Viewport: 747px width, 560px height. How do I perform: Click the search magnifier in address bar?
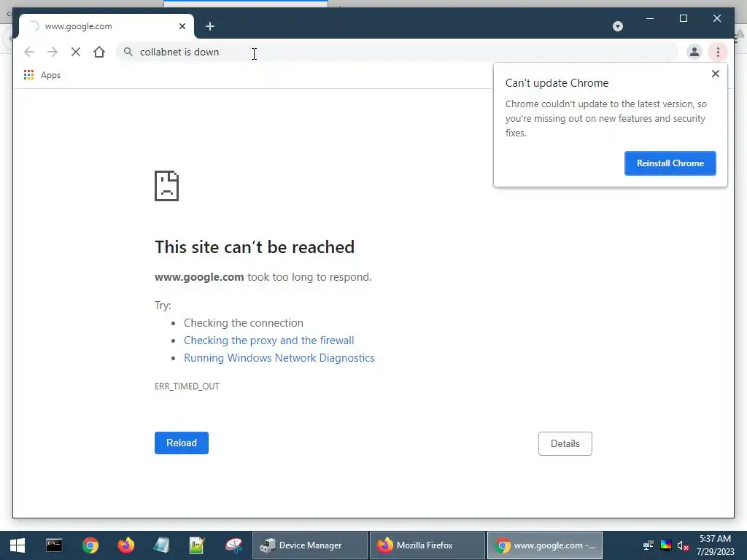[x=128, y=52]
